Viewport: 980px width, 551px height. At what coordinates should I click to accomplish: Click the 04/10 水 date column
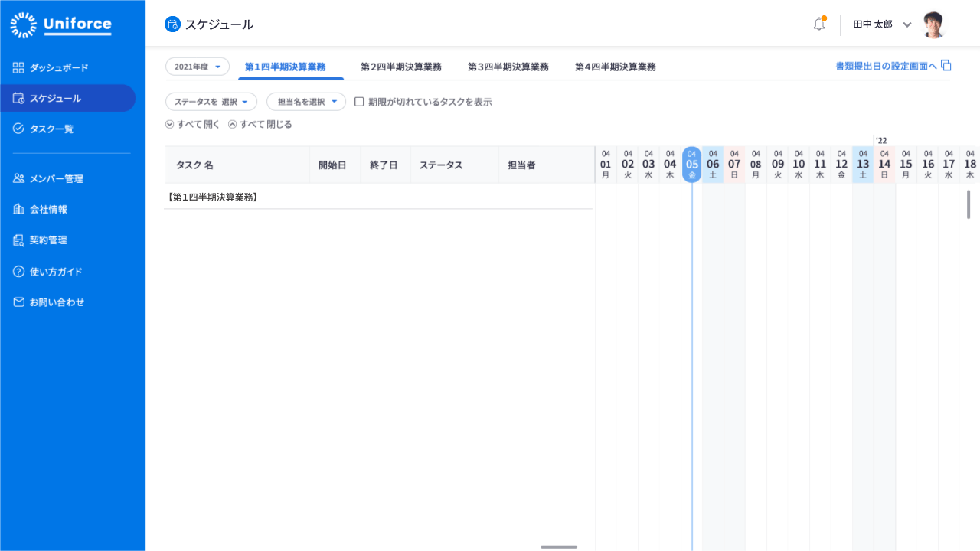(799, 164)
